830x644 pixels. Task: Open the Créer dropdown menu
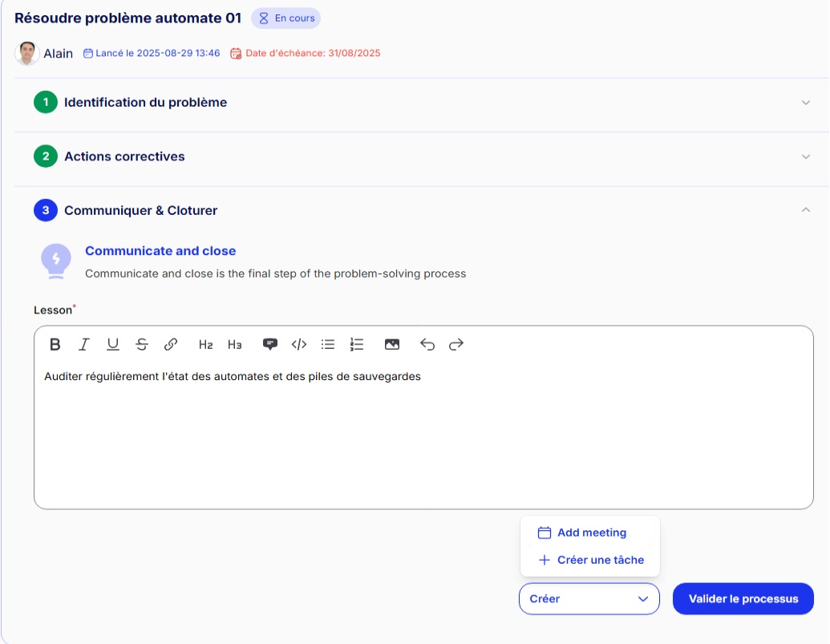tap(589, 598)
